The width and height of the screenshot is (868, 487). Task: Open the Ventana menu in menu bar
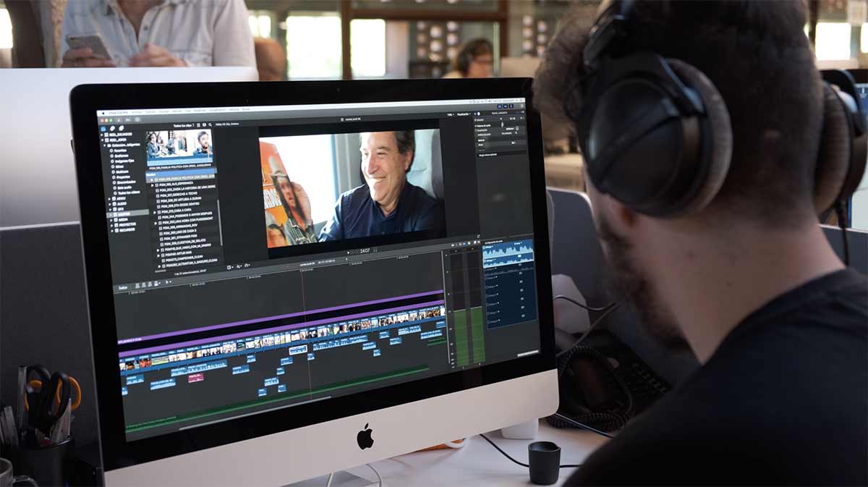coord(234,109)
